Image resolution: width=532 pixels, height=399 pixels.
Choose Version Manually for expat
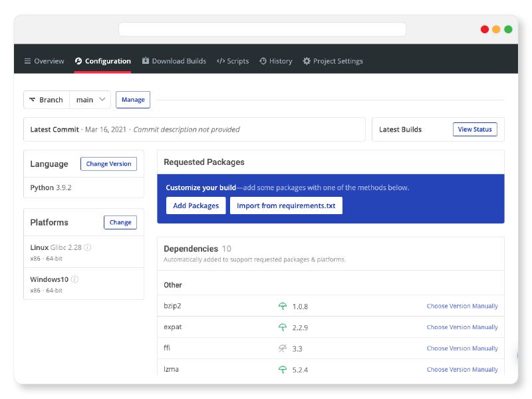462,327
